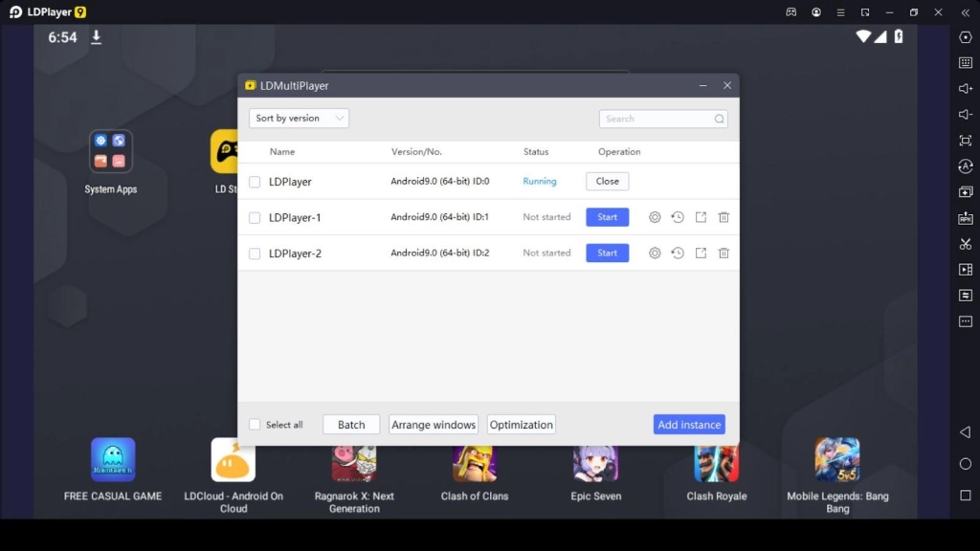
Task: Click the instance Search field
Action: [x=657, y=119]
